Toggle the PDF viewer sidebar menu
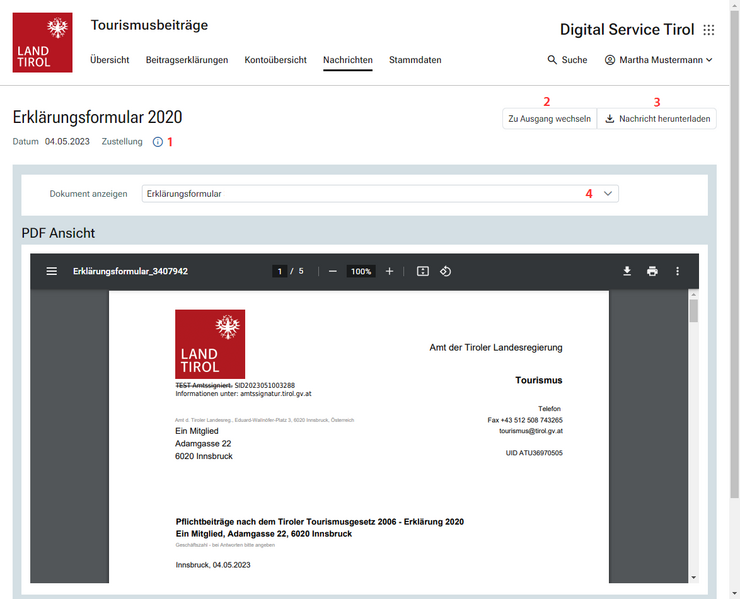Image resolution: width=740 pixels, height=599 pixels. pos(52,271)
